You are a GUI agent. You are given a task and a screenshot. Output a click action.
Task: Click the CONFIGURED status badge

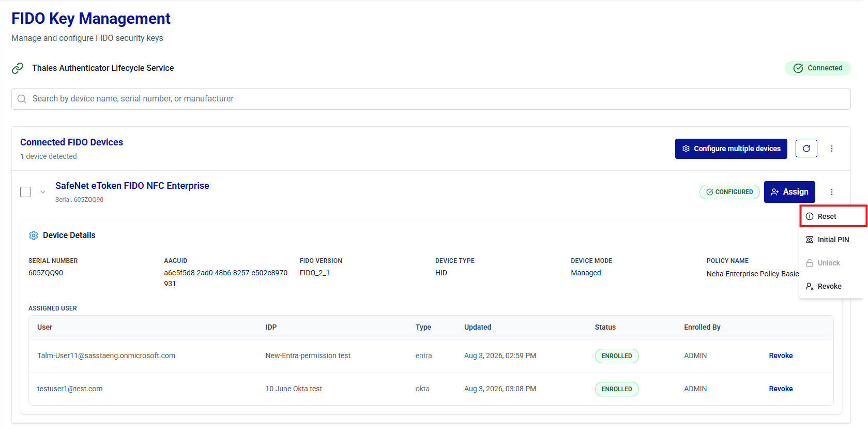coord(729,192)
